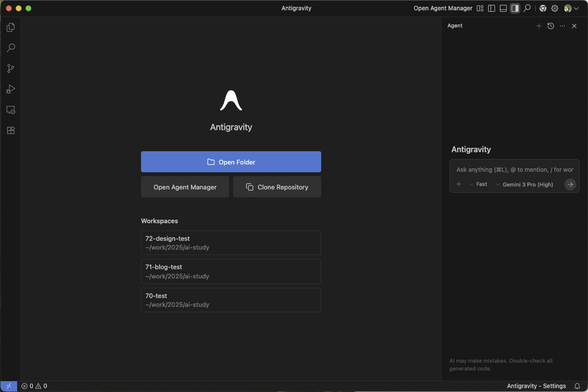This screenshot has width=588, height=392.
Task: Open the Remote Explorer view
Action: point(10,110)
